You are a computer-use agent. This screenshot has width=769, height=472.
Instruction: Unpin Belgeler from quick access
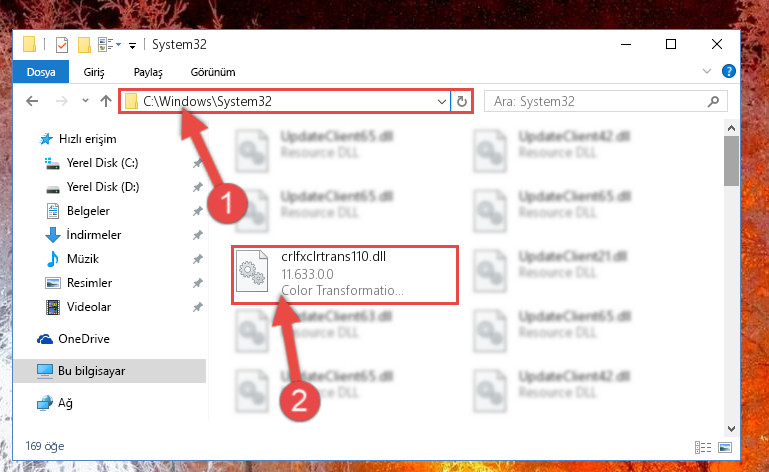[x=197, y=211]
